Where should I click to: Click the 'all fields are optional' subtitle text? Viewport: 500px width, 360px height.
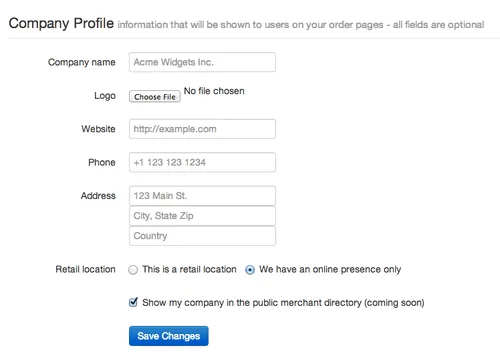(x=438, y=25)
